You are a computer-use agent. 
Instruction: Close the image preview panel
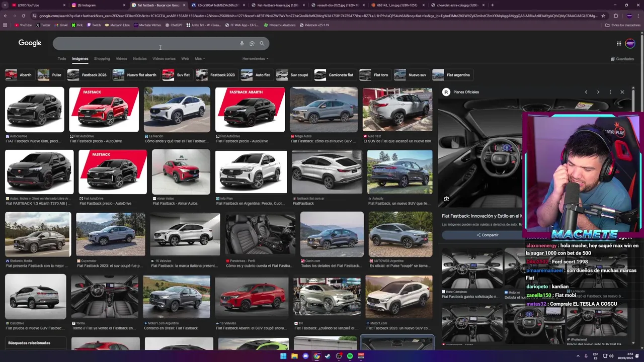pyautogui.click(x=622, y=92)
